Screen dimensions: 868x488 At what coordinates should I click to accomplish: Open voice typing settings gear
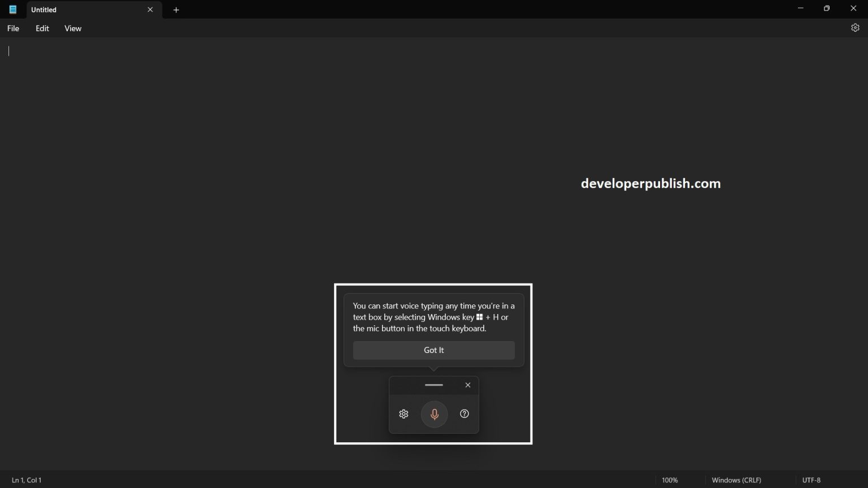point(403,414)
